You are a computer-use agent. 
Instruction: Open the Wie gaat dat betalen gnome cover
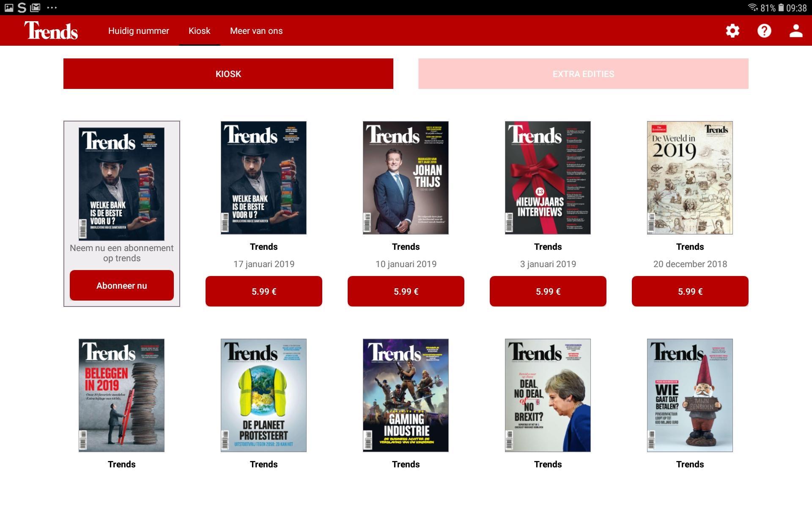pos(690,395)
